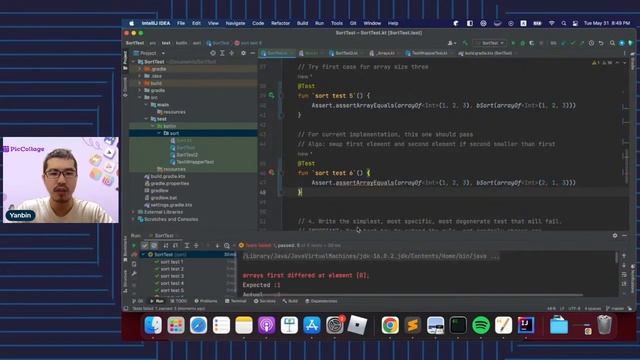Click Debug bug icon in top toolbar
The width and height of the screenshot is (640, 360).
(522, 43)
